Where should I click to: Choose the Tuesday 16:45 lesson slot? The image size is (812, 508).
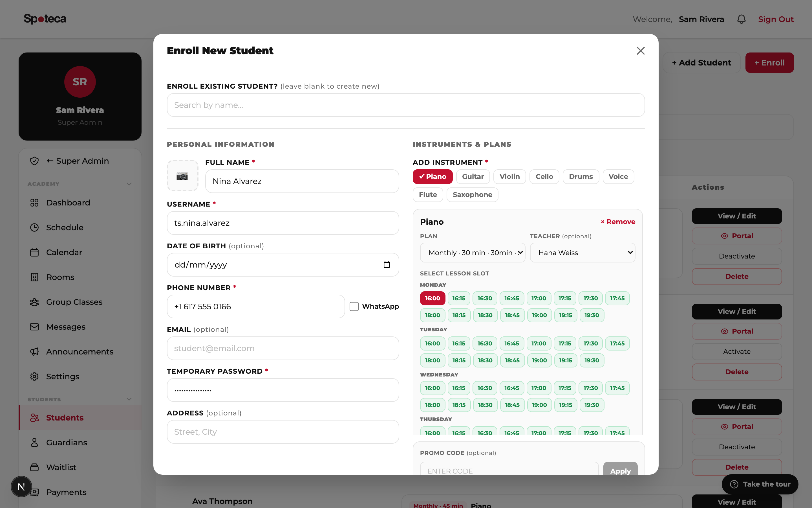pos(512,343)
